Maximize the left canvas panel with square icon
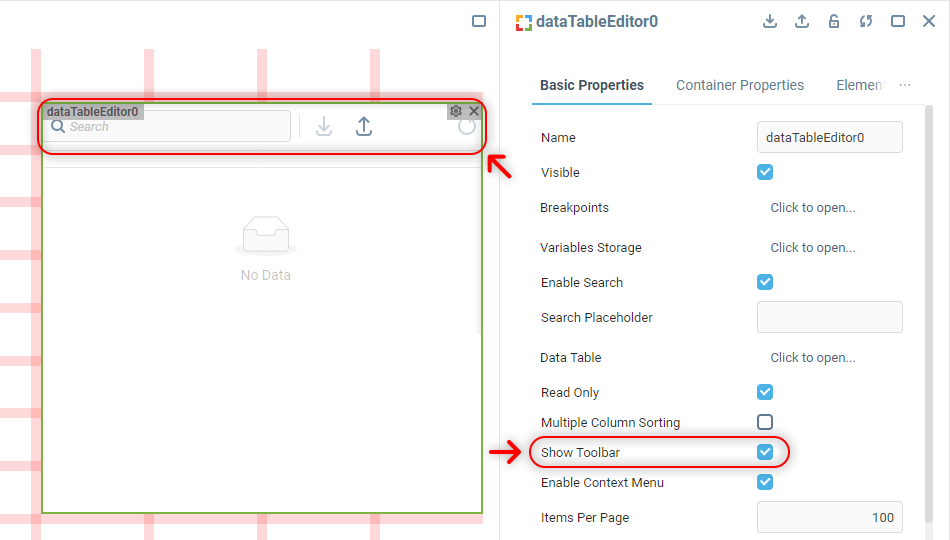 pos(479,21)
